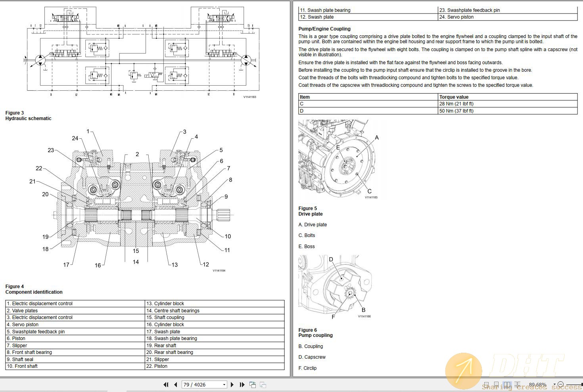This screenshot has width=583, height=392.
Task: Click the '23. Swashplate feedback pin' cell
Action: click(x=507, y=10)
